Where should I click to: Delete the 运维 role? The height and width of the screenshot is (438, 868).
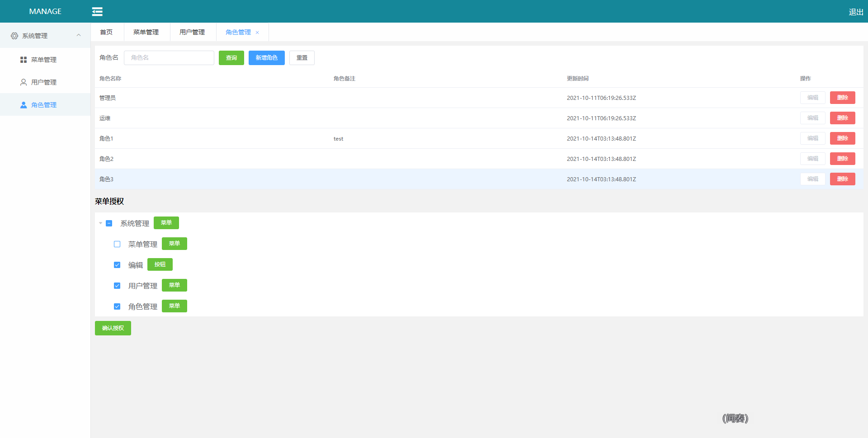[843, 118]
